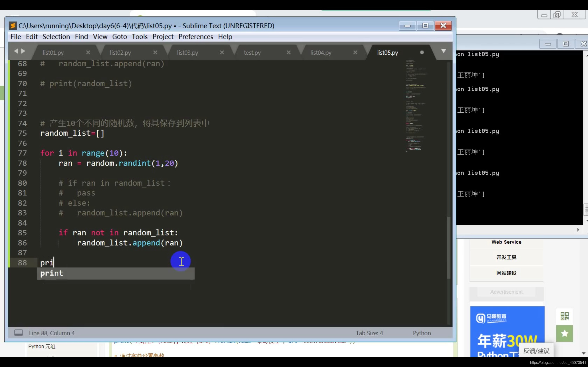588x367 pixels.
Task: Click the tab back navigation arrow
Action: (16, 51)
